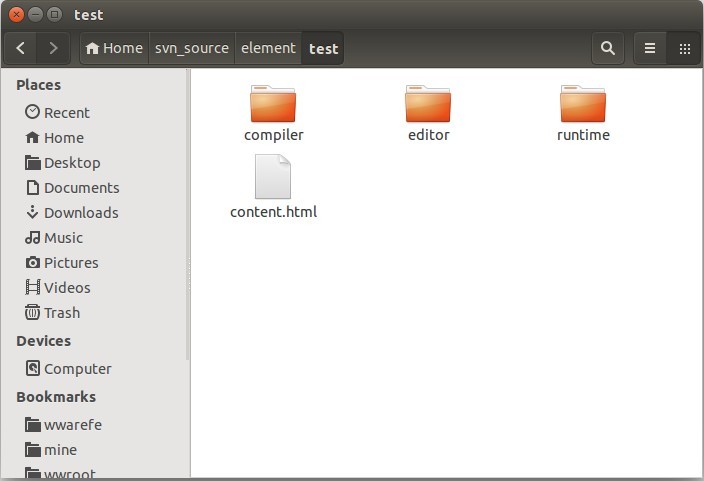Switch to list view
This screenshot has height=481, width=704.
click(650, 48)
